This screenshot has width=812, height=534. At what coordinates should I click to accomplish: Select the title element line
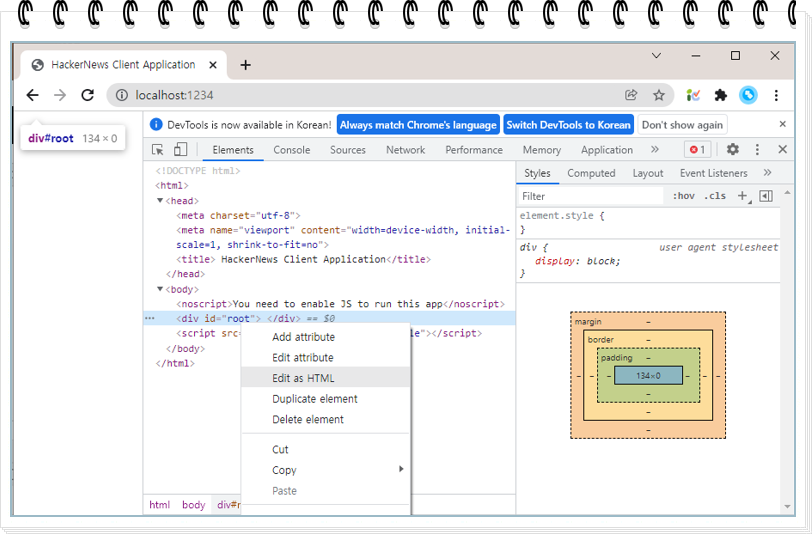tap(303, 259)
